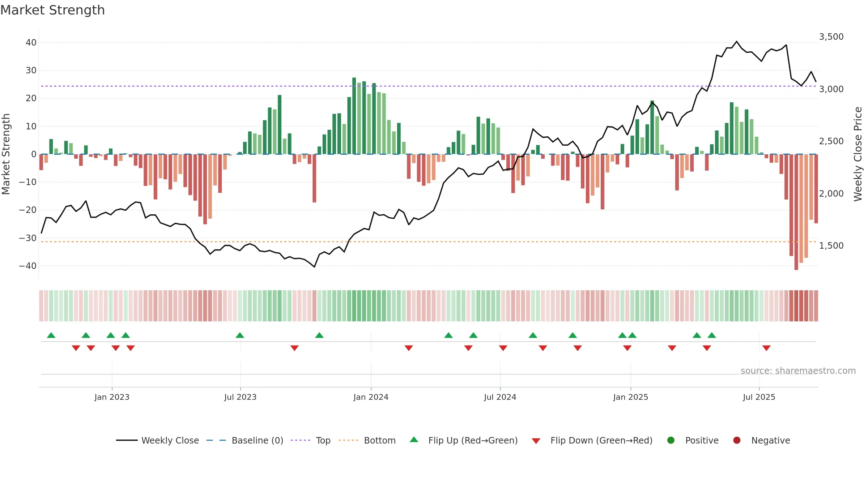Click the green Positive circle icon in legend
Image resolution: width=868 pixels, height=488 pixels.
click(671, 440)
